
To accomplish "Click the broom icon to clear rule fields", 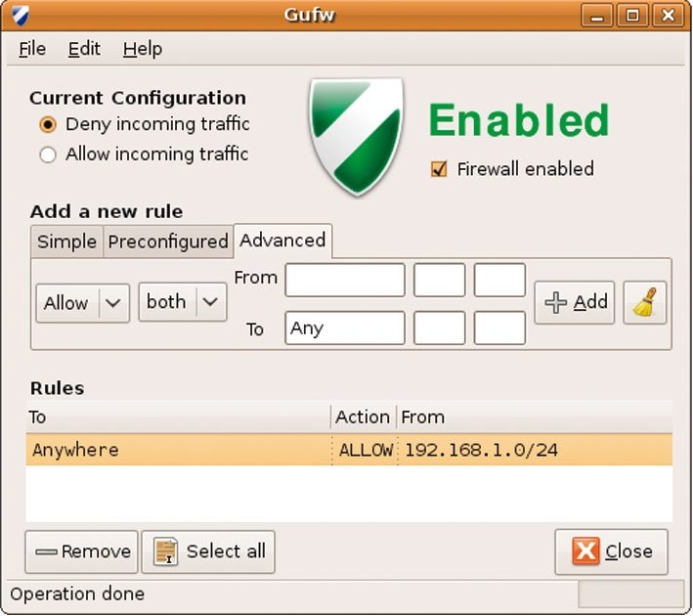I will tap(644, 302).
